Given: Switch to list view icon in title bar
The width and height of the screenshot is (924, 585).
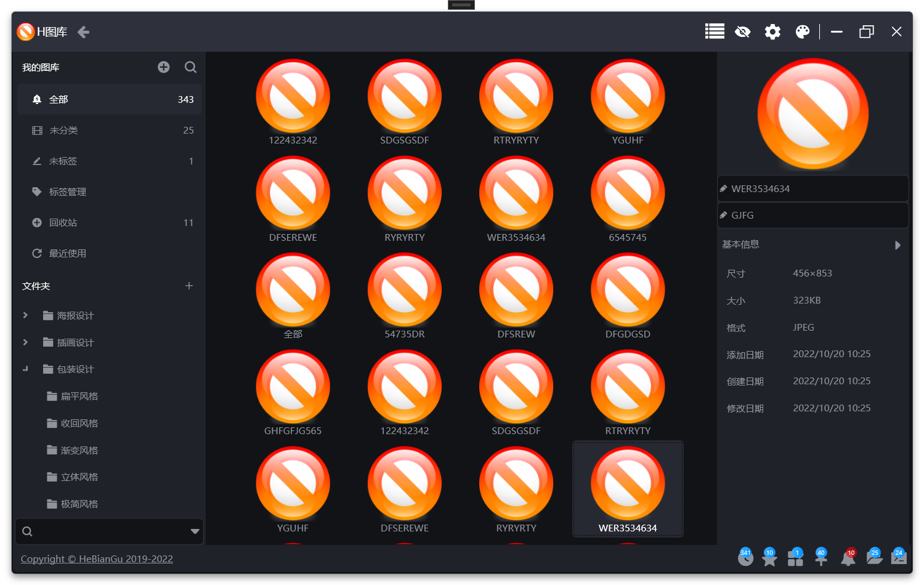Looking at the screenshot, I should pos(715,31).
